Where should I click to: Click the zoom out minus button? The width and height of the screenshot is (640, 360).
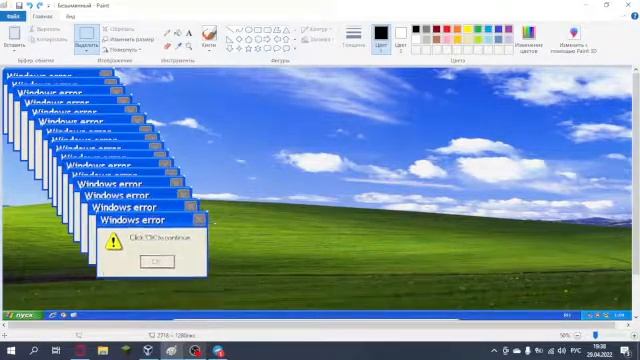coord(577,335)
